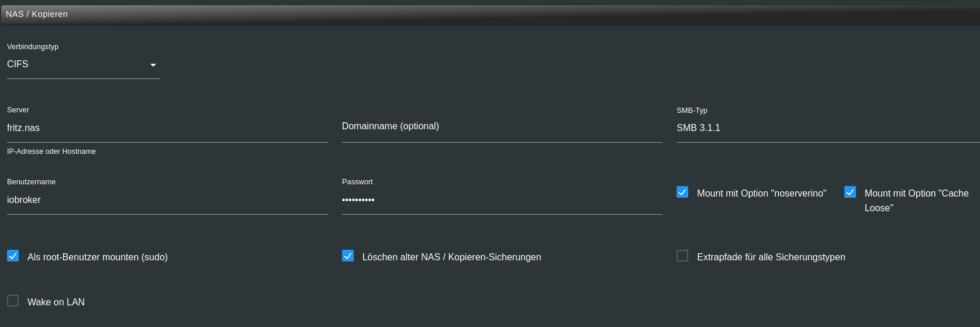The image size is (980, 327).
Task: Click the "IP-Adresse oder Hostname" helper text
Action: [x=51, y=152]
